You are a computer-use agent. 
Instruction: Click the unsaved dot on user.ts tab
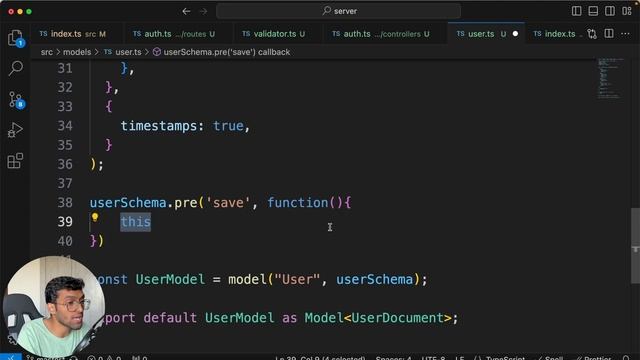(x=515, y=34)
